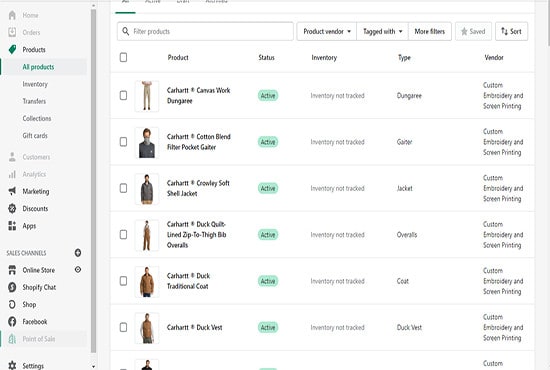550x370 pixels.
Task: Click the search magnifier icon in filter box
Action: coord(126,31)
